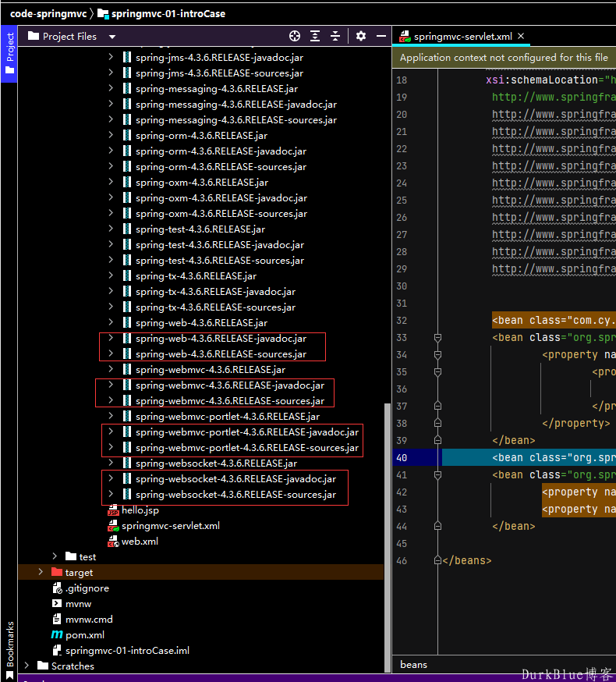Expand spring-jms-4.3.6.RELEASE-javadoc.jar node
The width and height of the screenshot is (616, 682).
(x=111, y=56)
